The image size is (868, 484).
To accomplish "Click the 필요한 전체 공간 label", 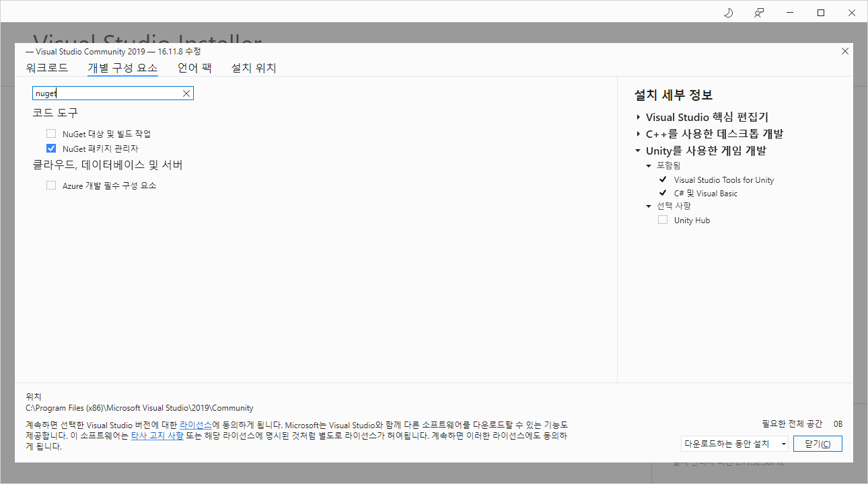I will (x=792, y=424).
